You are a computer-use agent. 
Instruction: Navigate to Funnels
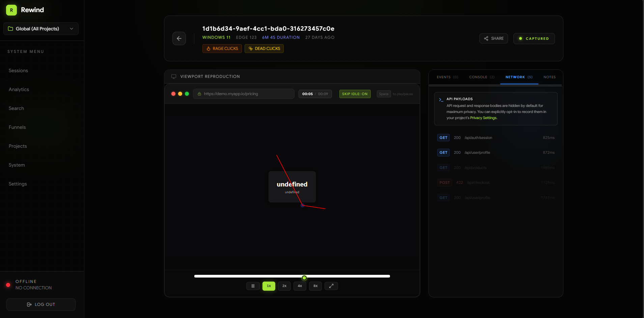17,127
